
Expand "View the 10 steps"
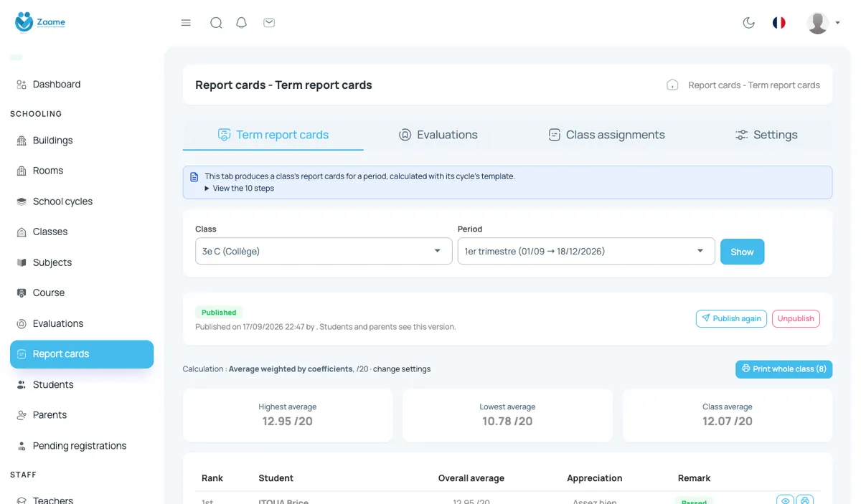point(240,189)
